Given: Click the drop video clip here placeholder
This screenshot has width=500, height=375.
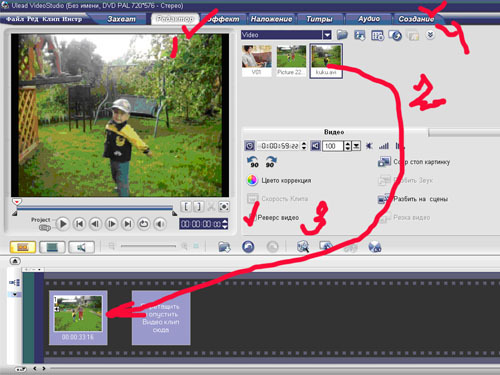Looking at the screenshot, I should tap(161, 318).
